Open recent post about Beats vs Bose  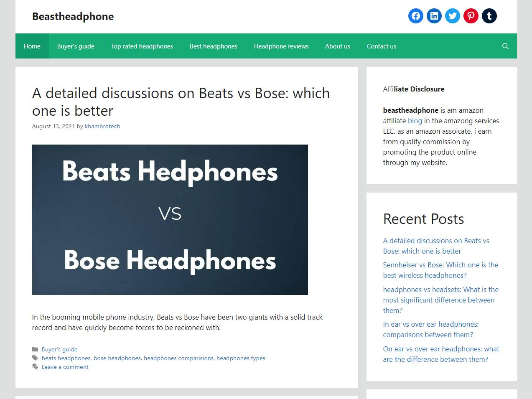point(436,246)
